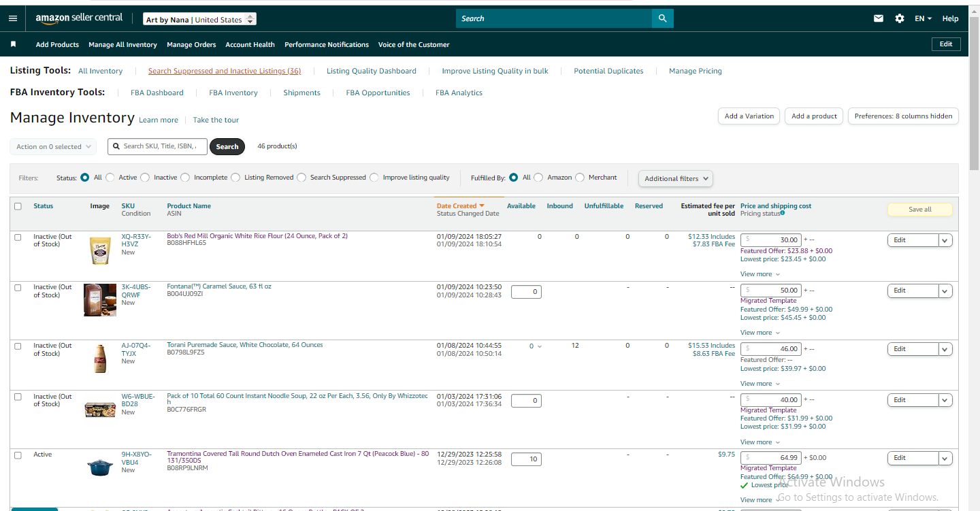The image size is (980, 511).
Task: Open Manage Pricing listing tool
Action: coord(696,71)
